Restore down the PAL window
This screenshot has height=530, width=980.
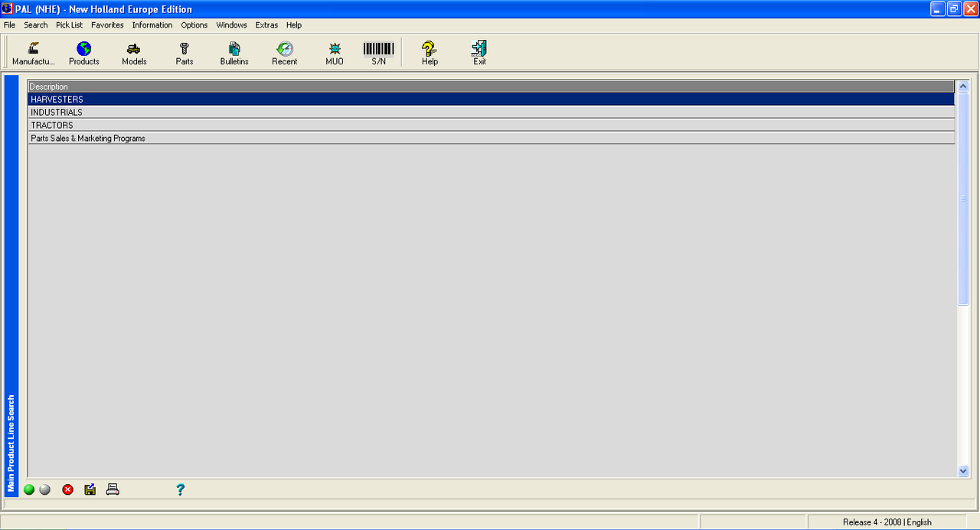click(x=954, y=9)
